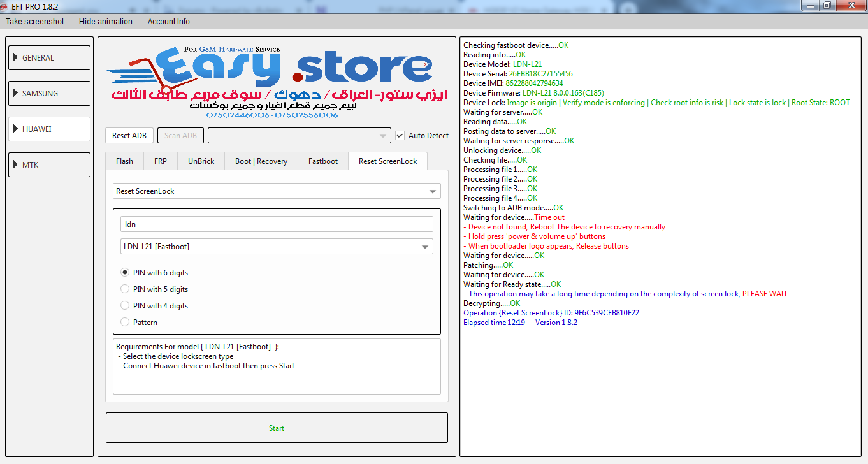Click the Scan ADB button

[181, 136]
